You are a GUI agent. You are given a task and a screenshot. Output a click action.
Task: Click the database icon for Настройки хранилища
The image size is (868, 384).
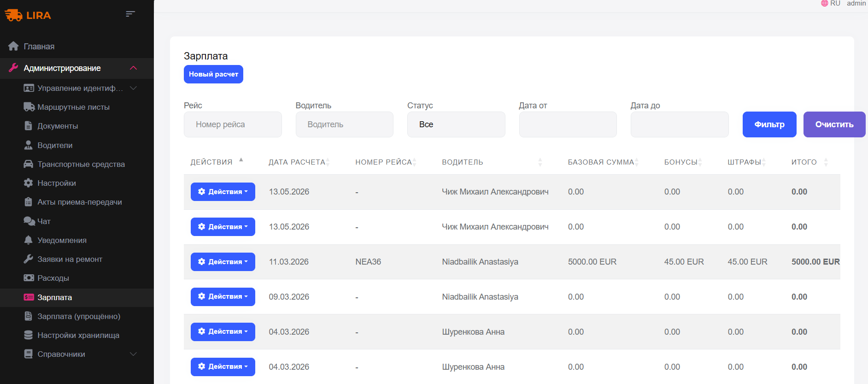[29, 335]
